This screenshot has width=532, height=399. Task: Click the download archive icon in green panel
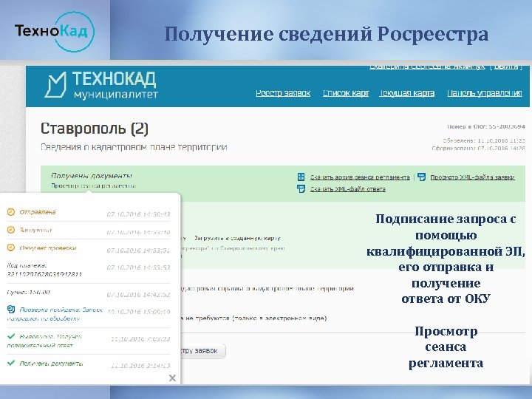[301, 177]
